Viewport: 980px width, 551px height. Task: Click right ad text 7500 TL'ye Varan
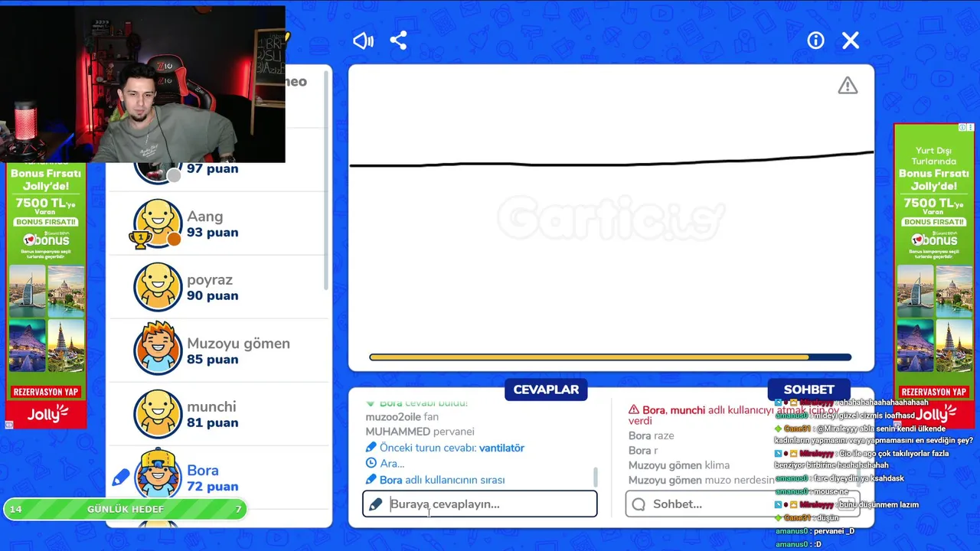933,205
